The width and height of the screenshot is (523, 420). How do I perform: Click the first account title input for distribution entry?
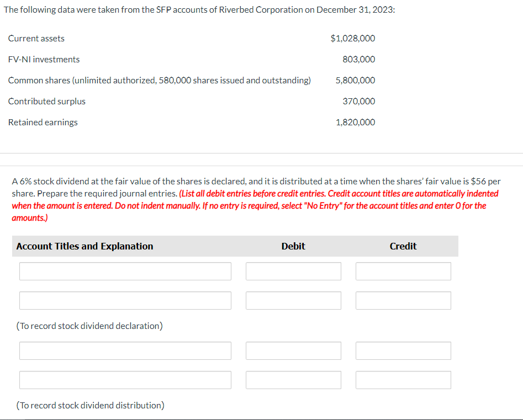pos(125,350)
